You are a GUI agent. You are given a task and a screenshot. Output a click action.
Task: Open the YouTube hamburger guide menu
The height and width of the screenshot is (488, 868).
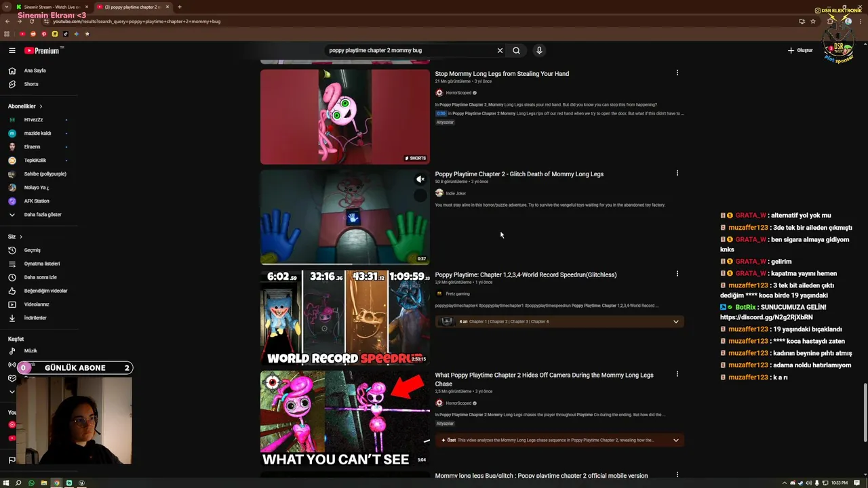click(12, 50)
